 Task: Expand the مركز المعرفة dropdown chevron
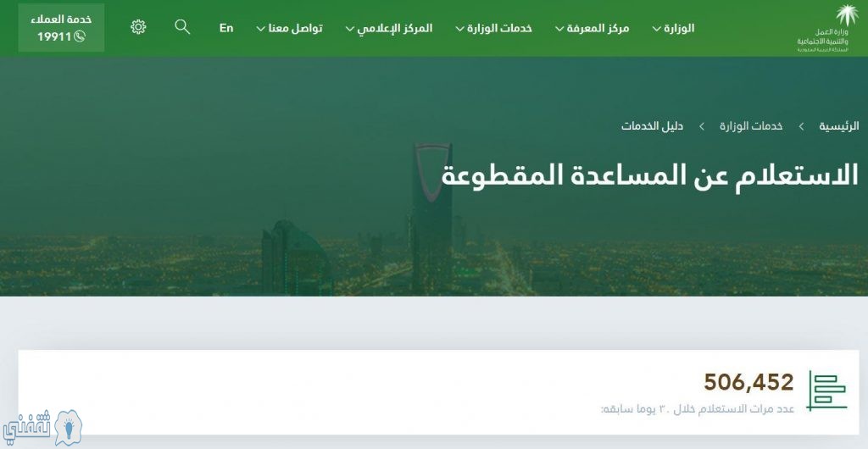point(559,29)
